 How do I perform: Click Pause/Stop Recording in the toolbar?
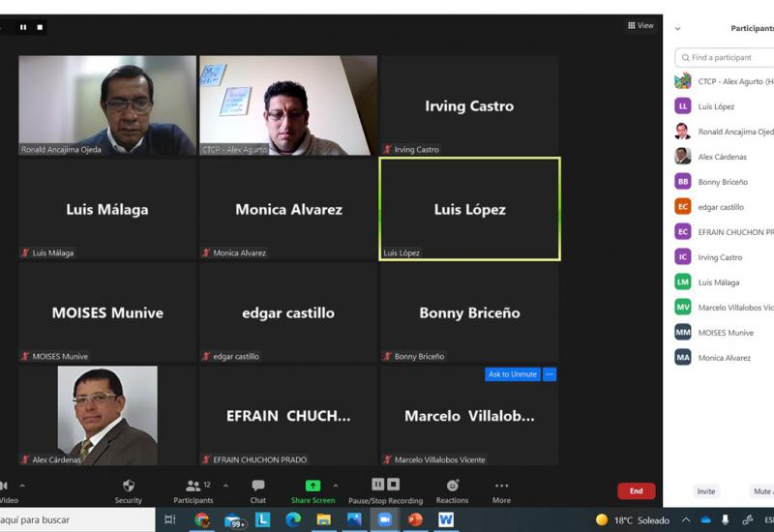tap(385, 490)
